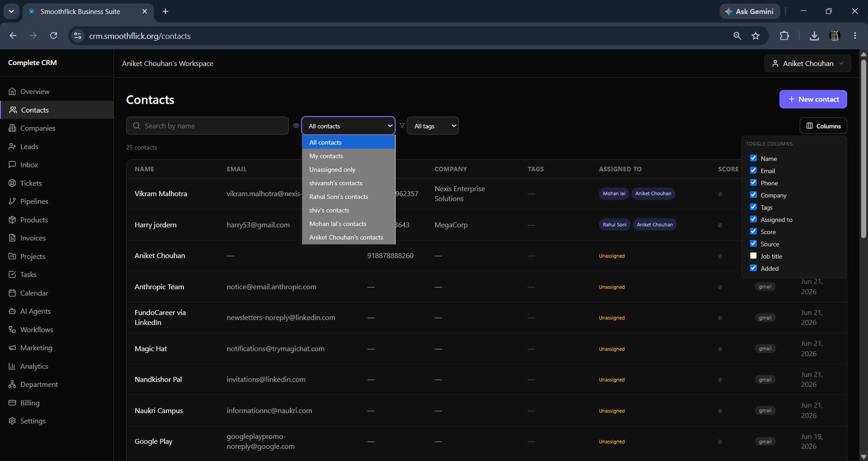Select Unassigned only option
Screen dimensions: 868x461
click(349, 169)
